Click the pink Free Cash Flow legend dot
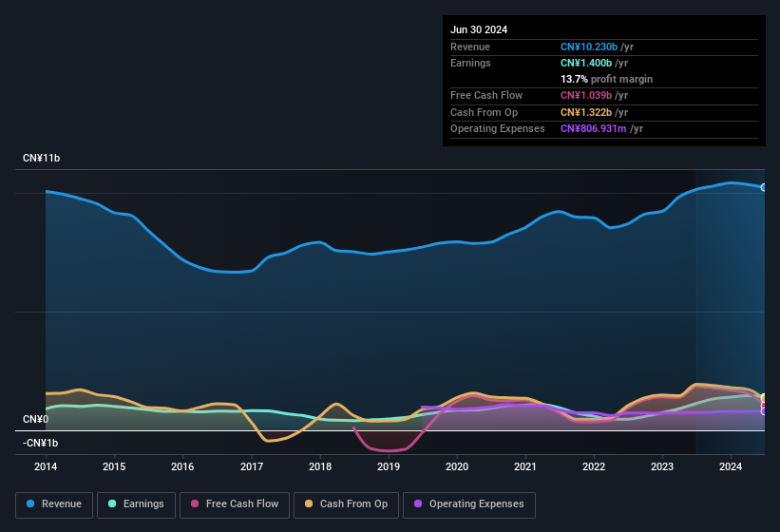The height and width of the screenshot is (532, 780). coord(195,504)
